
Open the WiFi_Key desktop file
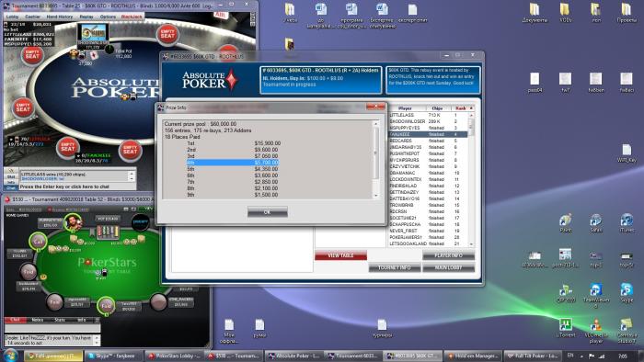click(627, 153)
